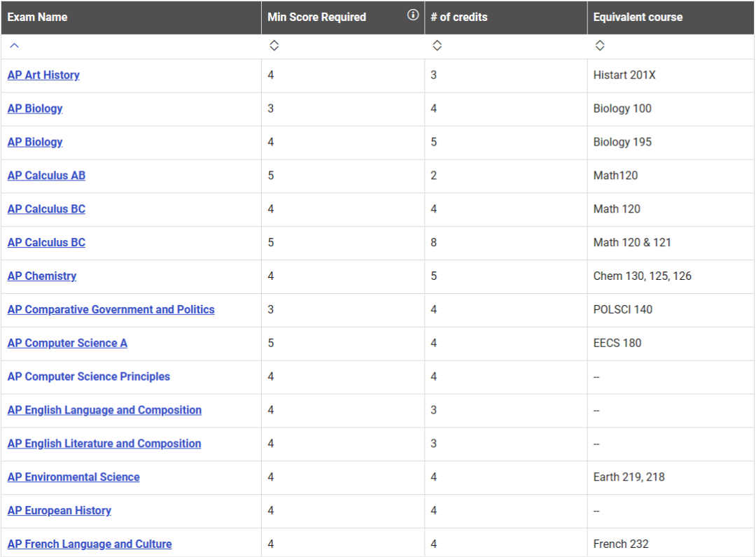This screenshot has height=557, width=756.
Task: Open AP English Language and Composition link
Action: (x=104, y=411)
